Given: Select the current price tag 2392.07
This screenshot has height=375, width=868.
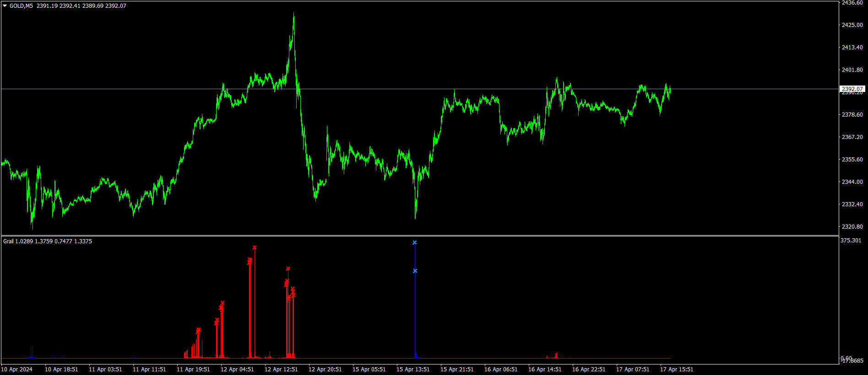Looking at the screenshot, I should [x=852, y=89].
